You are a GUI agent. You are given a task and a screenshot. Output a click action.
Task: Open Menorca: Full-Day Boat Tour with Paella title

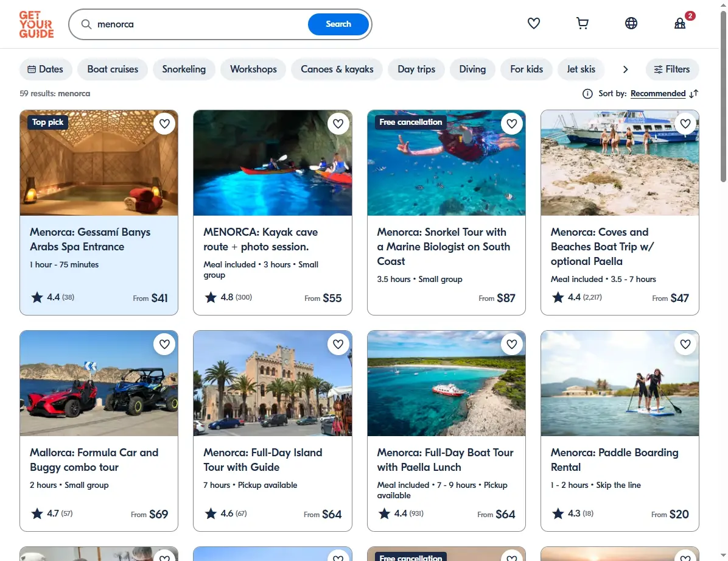click(x=445, y=460)
